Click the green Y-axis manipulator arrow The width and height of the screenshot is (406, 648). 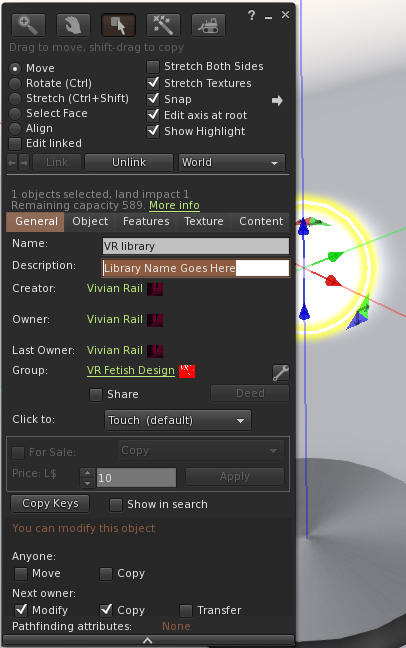coord(336,257)
